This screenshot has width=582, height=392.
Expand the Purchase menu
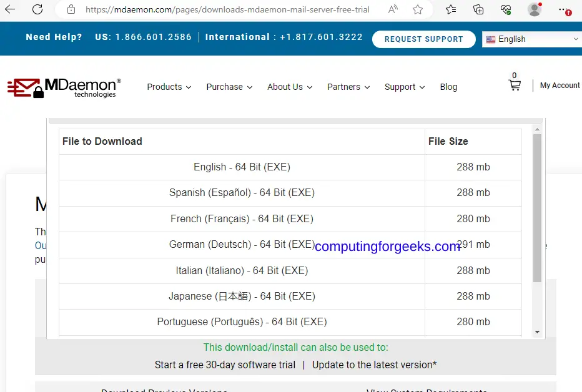[x=229, y=87]
